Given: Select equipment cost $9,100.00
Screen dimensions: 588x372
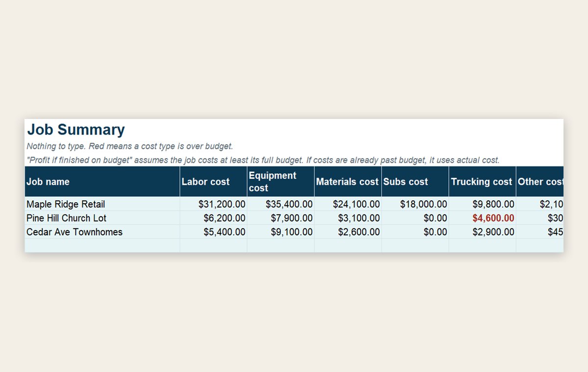Looking at the screenshot, I should pos(280,232).
